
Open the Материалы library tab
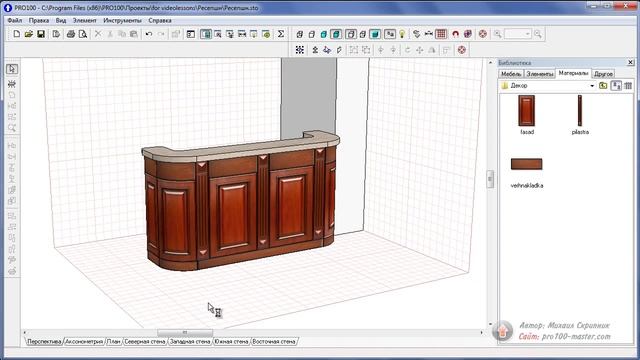tap(573, 73)
